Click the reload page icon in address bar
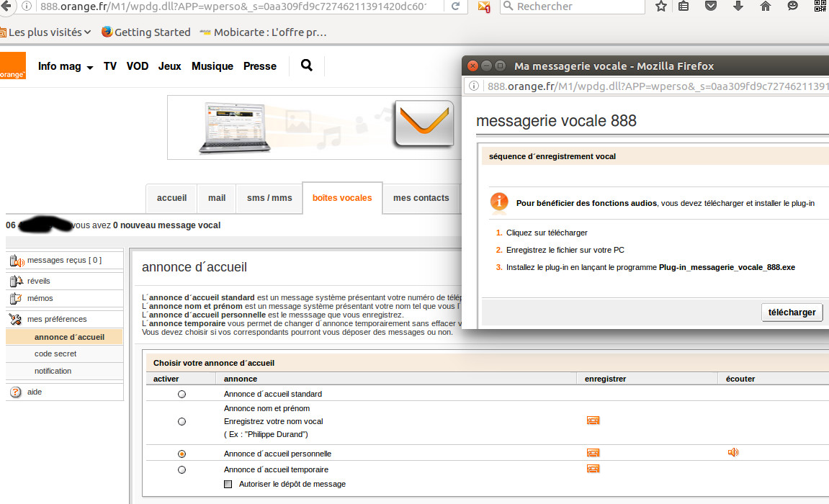Screen dimensions: 829x504 tap(455, 6)
